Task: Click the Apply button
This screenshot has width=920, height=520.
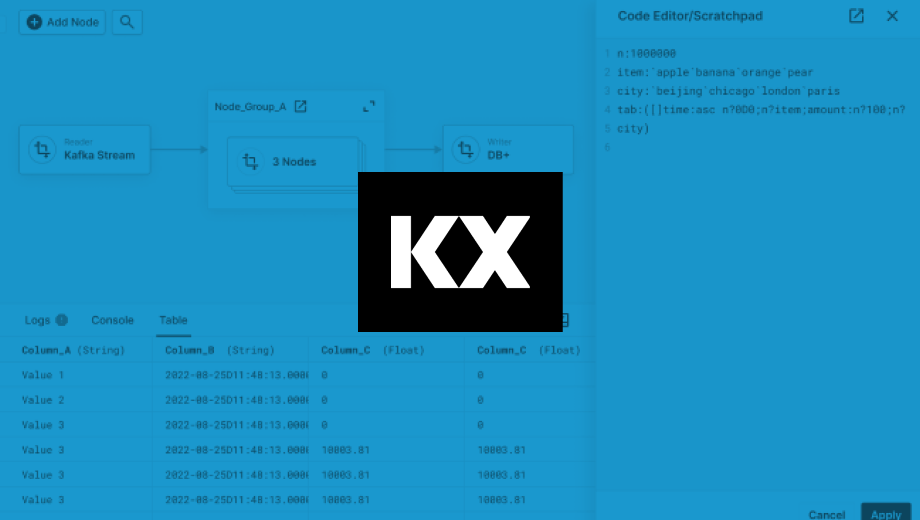Action: click(886, 513)
